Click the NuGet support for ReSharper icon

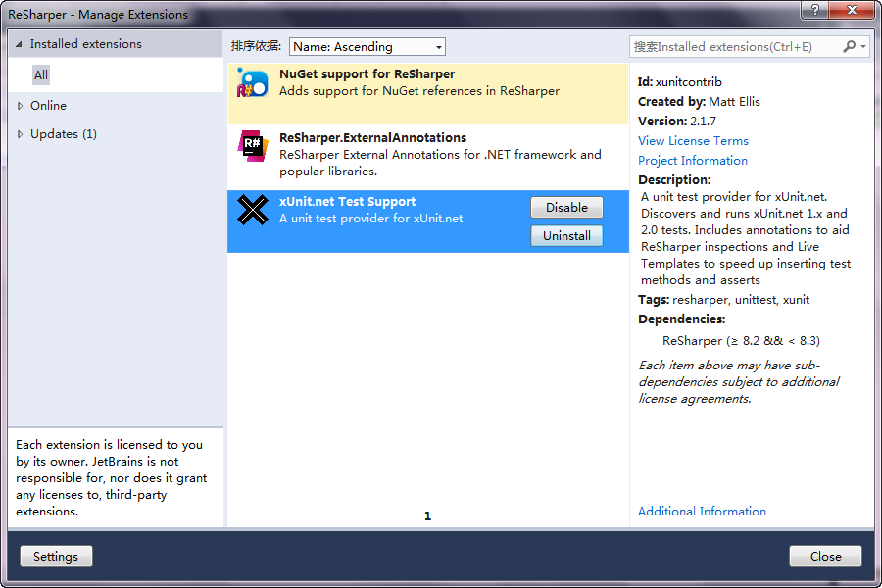tap(253, 82)
